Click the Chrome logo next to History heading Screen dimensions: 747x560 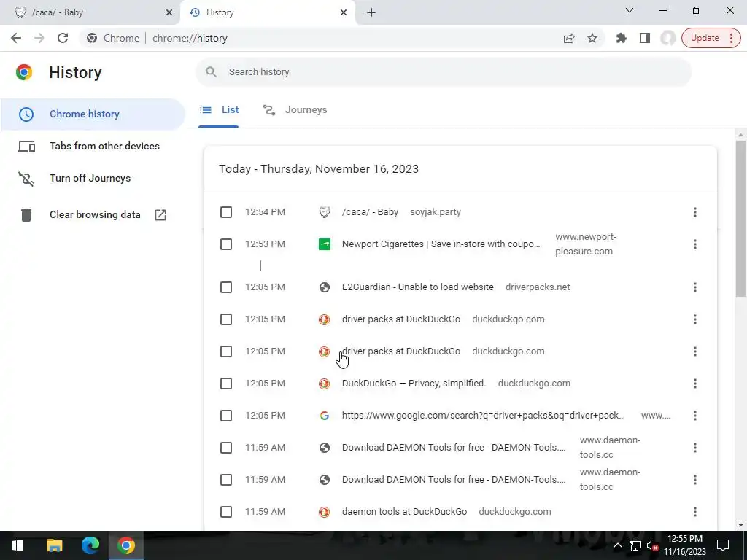(24, 72)
